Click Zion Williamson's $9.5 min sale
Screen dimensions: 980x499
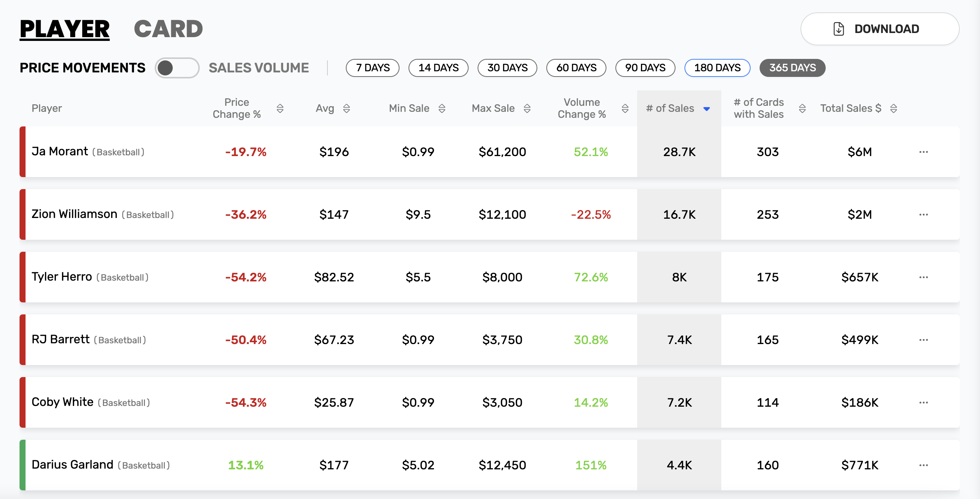pyautogui.click(x=418, y=215)
